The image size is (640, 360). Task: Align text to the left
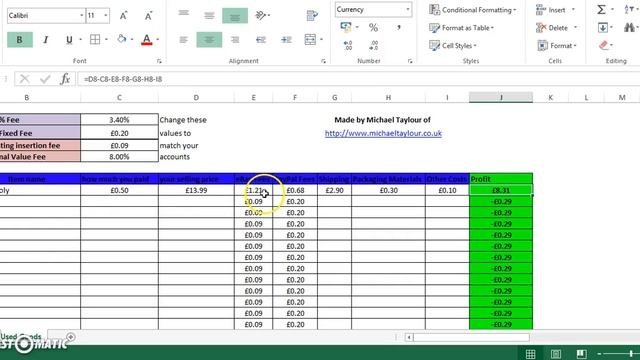click(x=184, y=40)
